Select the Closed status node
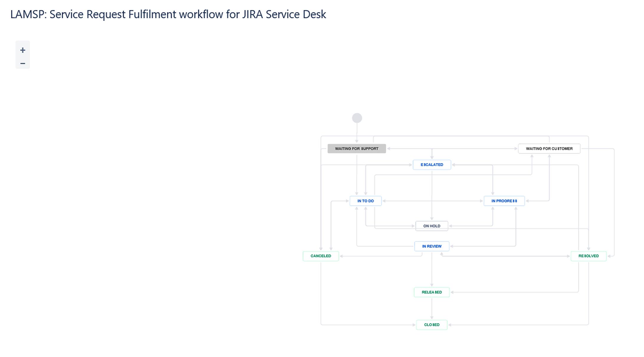The image size is (644, 357). tap(431, 325)
